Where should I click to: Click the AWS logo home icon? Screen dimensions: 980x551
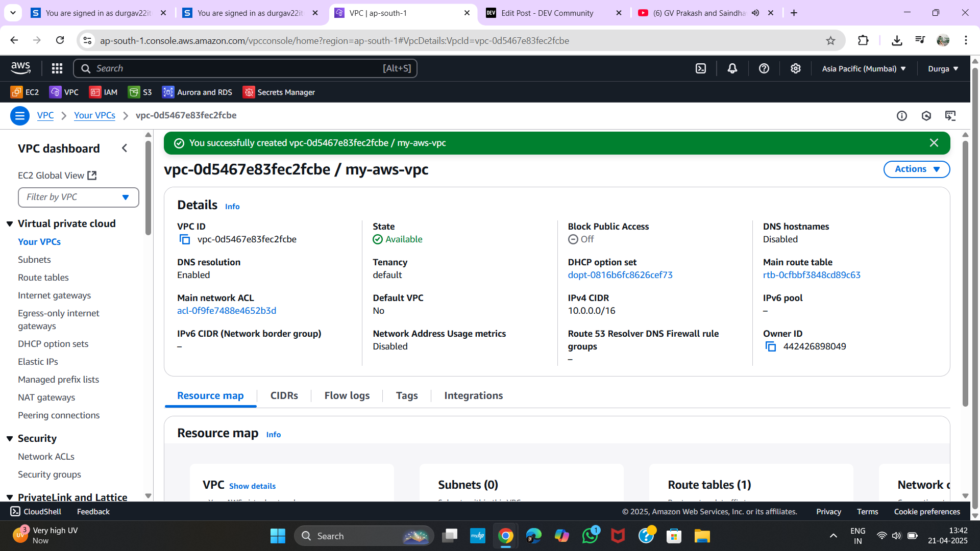click(x=20, y=68)
